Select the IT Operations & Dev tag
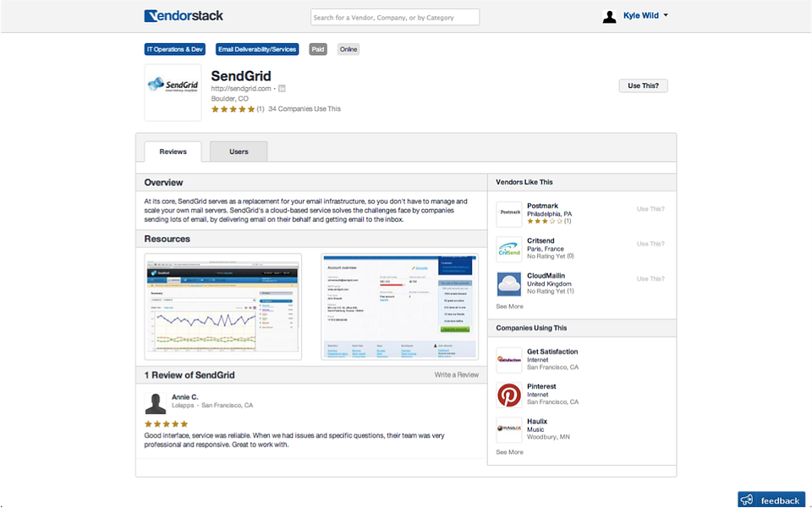Viewport: 812px width, 508px height. pyautogui.click(x=174, y=49)
